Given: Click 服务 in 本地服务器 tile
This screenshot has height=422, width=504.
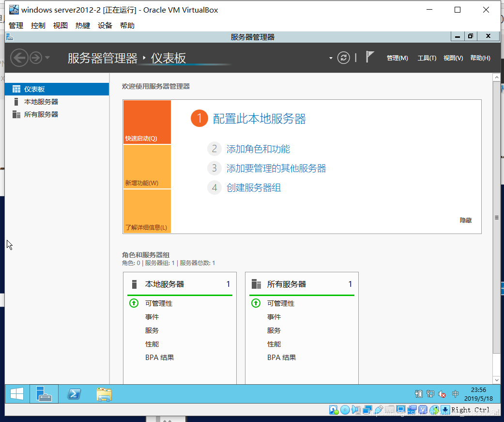Looking at the screenshot, I should 152,330.
